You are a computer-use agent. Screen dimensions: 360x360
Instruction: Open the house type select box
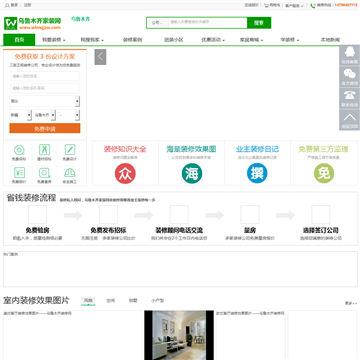pyautogui.click(x=45, y=101)
